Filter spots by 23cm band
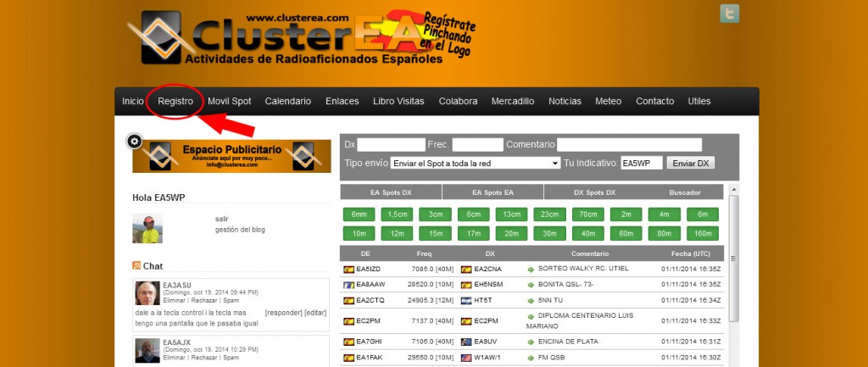 click(x=549, y=214)
